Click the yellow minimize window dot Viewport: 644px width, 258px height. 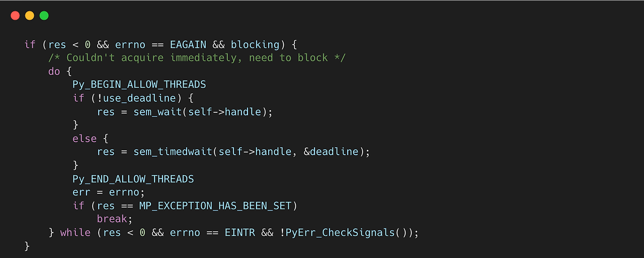[30, 16]
